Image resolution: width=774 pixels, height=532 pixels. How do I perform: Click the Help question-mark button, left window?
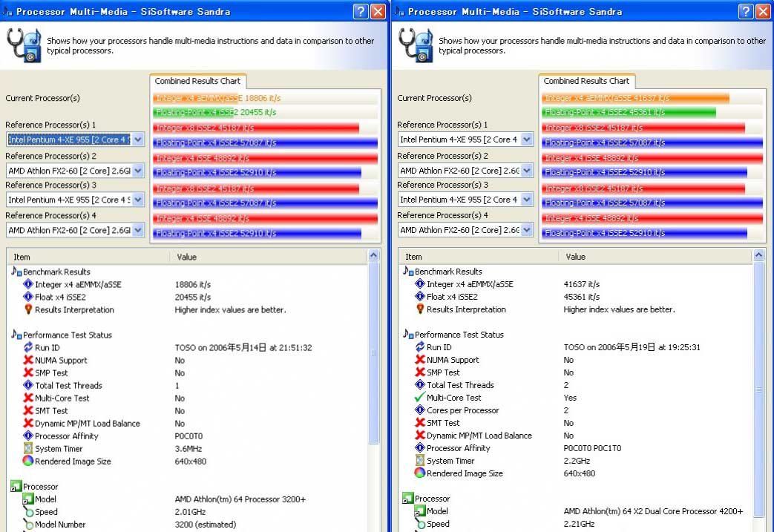coord(361,11)
